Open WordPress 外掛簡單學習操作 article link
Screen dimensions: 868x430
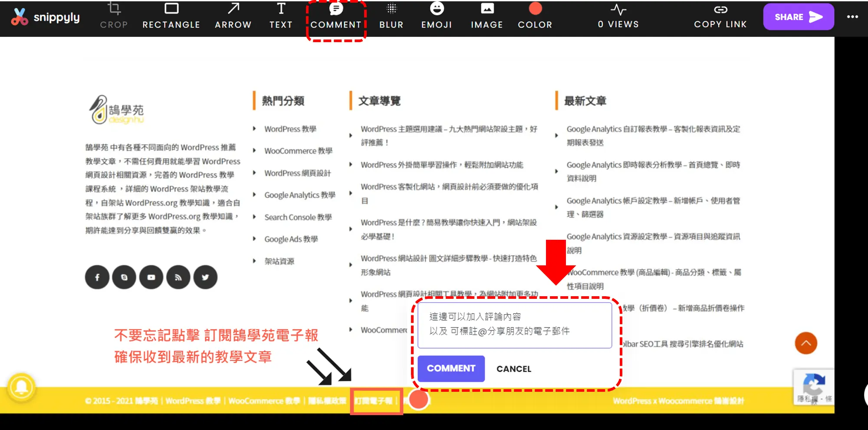[x=442, y=165]
